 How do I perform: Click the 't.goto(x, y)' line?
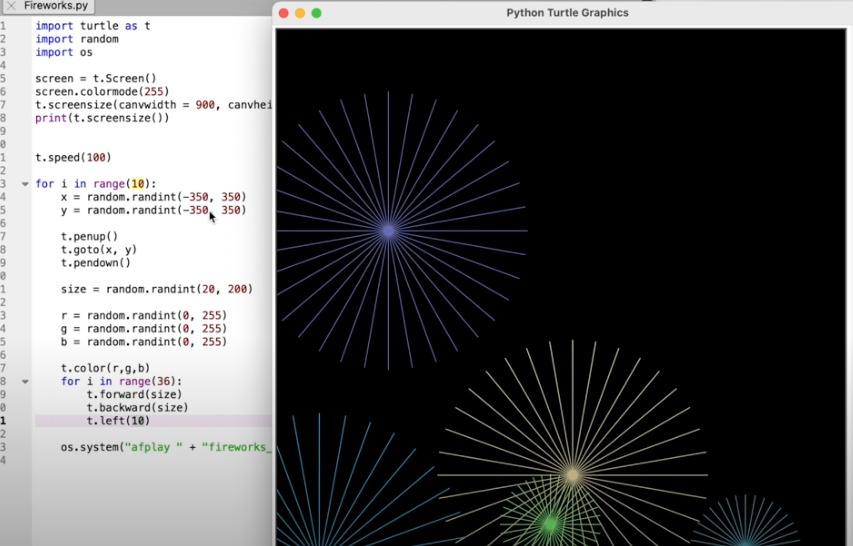[x=99, y=250]
